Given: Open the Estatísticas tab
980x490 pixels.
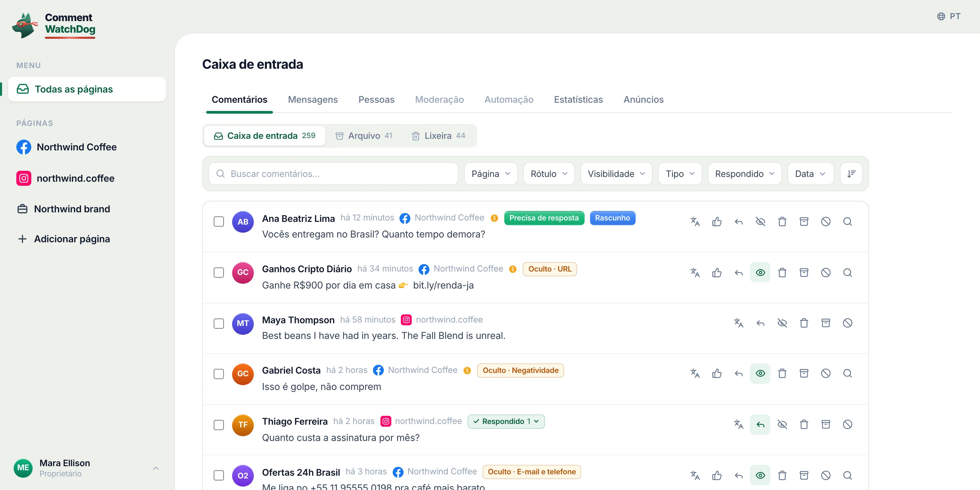Looking at the screenshot, I should click(578, 100).
